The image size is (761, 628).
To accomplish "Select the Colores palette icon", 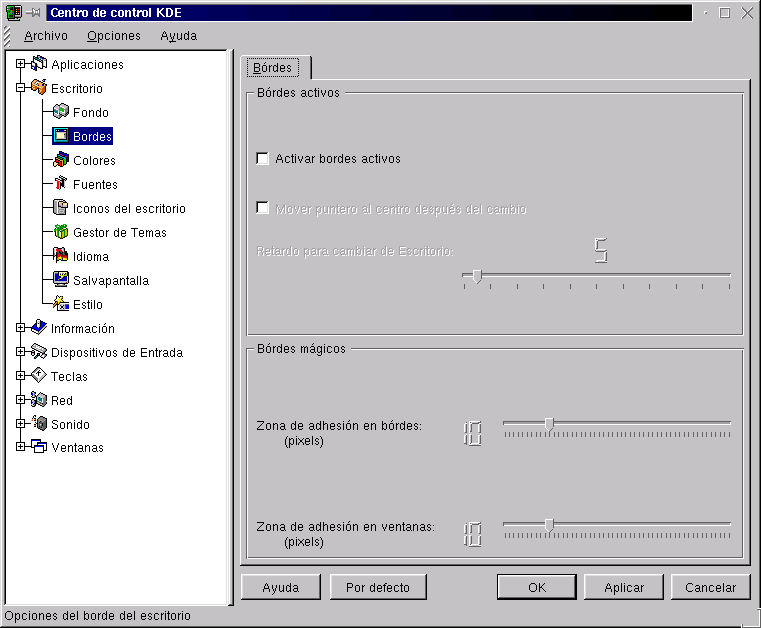I will [x=60, y=160].
